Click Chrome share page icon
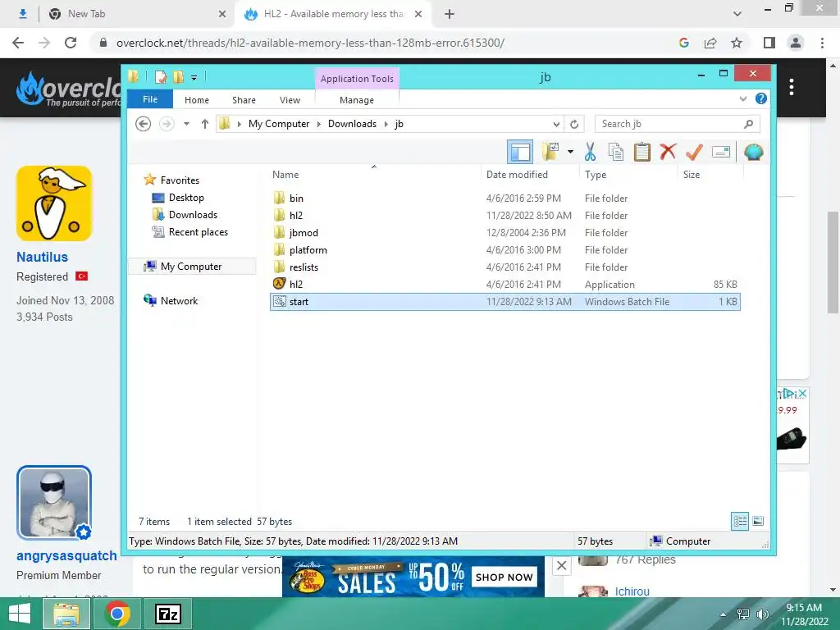840x630 pixels. click(x=710, y=43)
